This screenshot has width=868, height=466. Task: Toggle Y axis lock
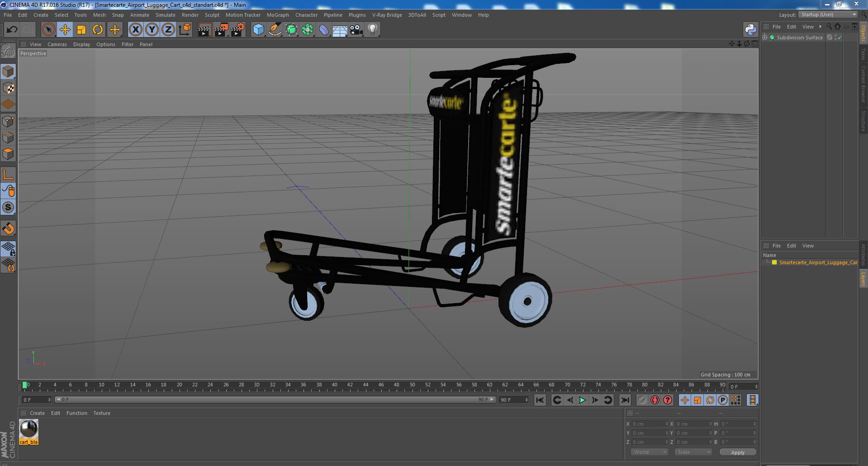(152, 30)
